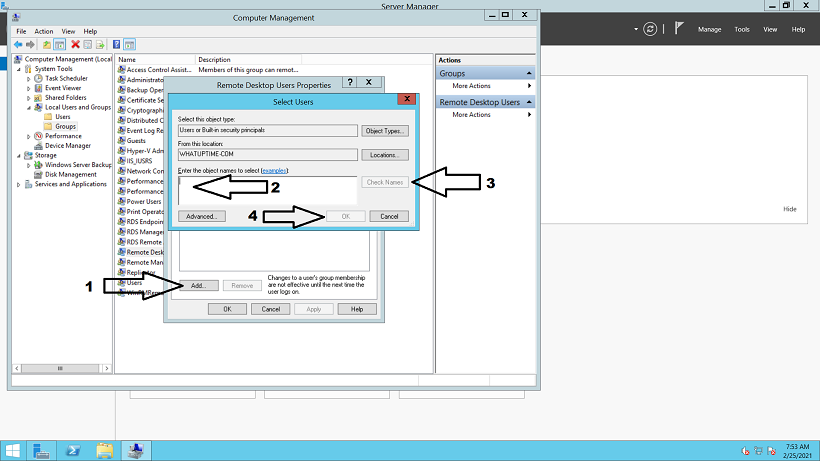Viewport: 820px width, 461px height.
Task: Open Server Manager from the taskbar
Action: click(41, 451)
